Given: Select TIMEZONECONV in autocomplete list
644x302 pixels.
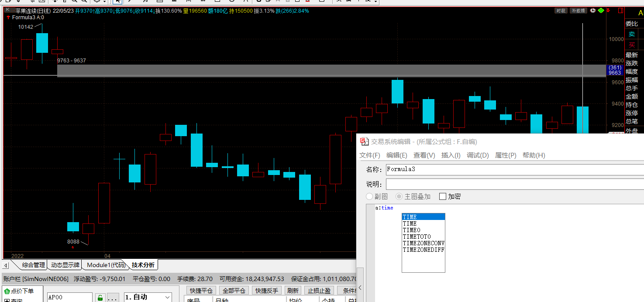Looking at the screenshot, I should click(424, 243).
